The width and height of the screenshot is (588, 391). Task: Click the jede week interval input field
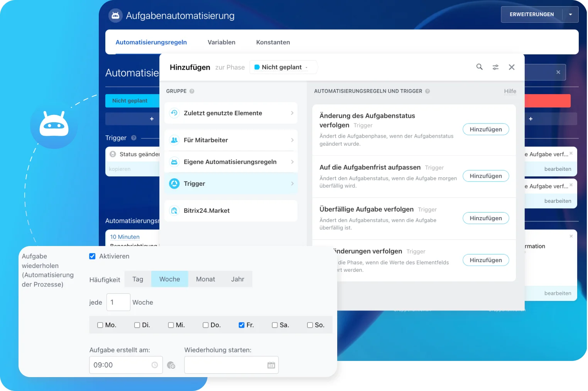118,302
